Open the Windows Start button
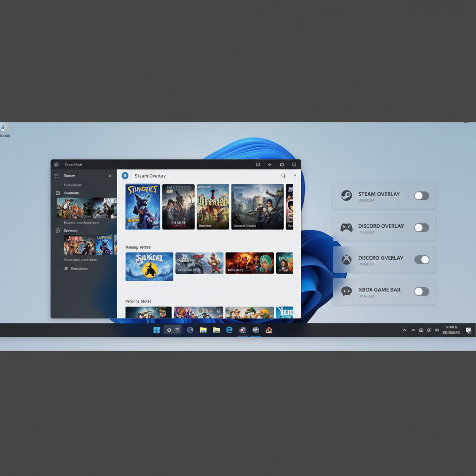The height and width of the screenshot is (476, 476). coord(157,331)
